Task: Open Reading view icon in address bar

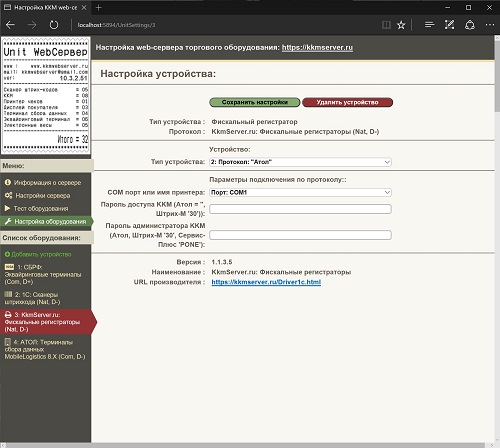Action: [386, 25]
